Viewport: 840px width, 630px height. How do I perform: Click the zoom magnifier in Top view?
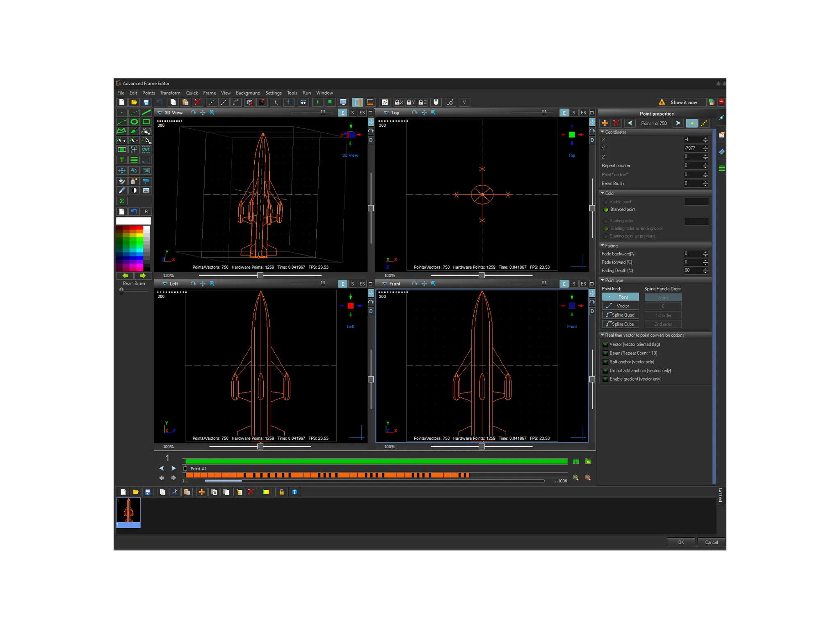[x=433, y=112]
